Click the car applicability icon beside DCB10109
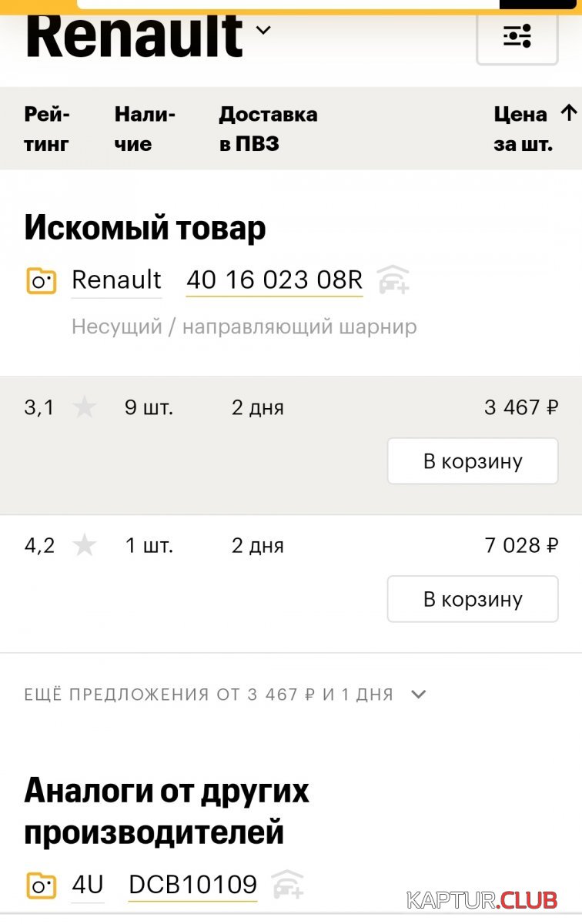Image resolution: width=582 pixels, height=924 pixels. pos(288,884)
